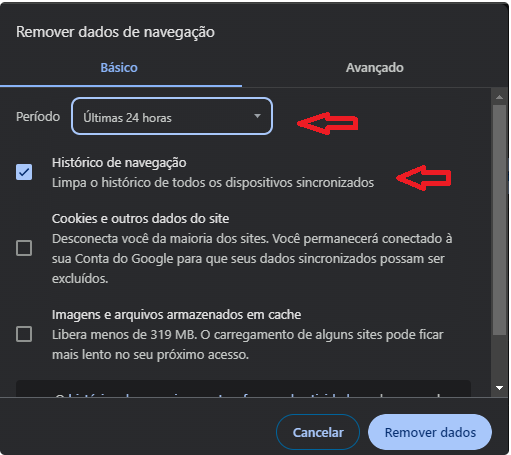The image size is (511, 455).
Task: Click the scroll-up arrow icon of the dialog
Action: [499, 97]
